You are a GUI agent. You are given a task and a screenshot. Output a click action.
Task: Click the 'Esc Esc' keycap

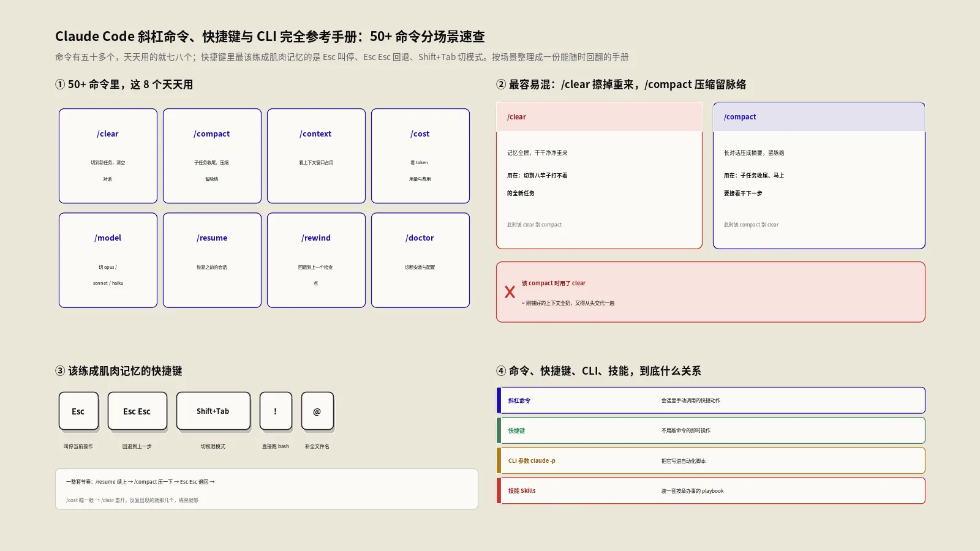(137, 411)
